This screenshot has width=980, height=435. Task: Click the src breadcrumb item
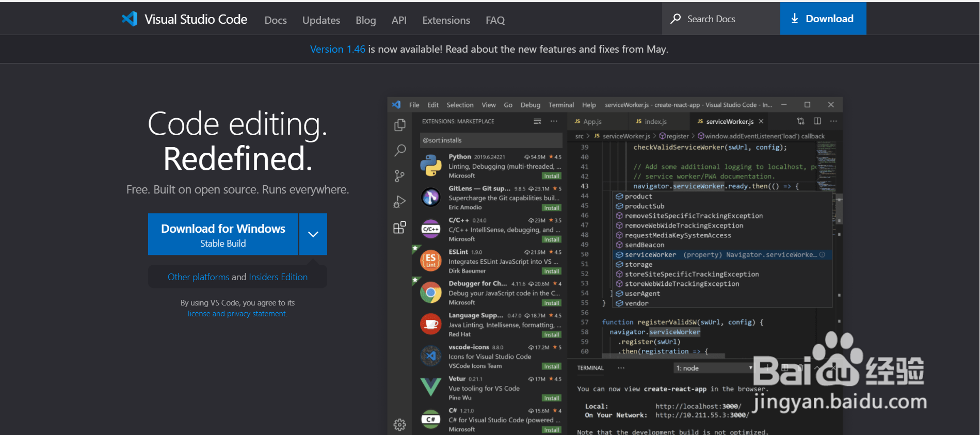[579, 136]
